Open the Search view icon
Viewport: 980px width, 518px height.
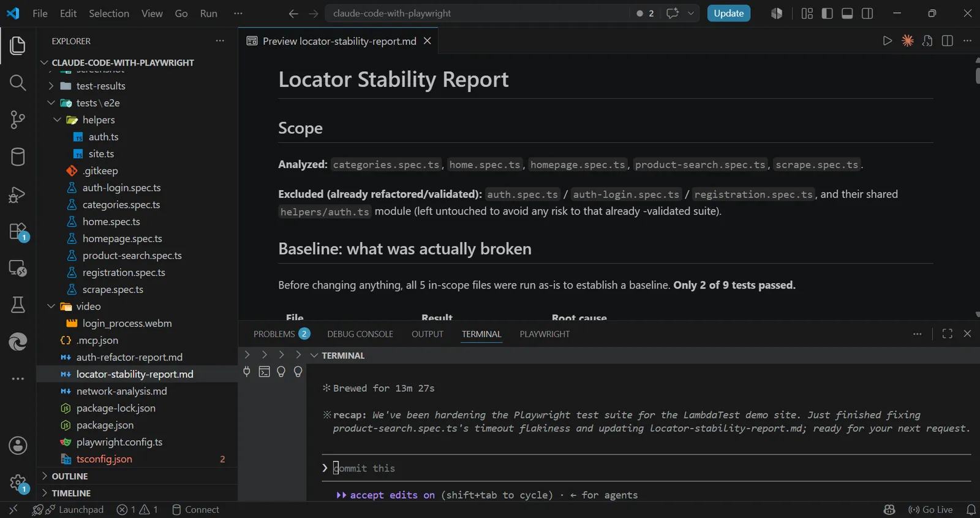(18, 83)
